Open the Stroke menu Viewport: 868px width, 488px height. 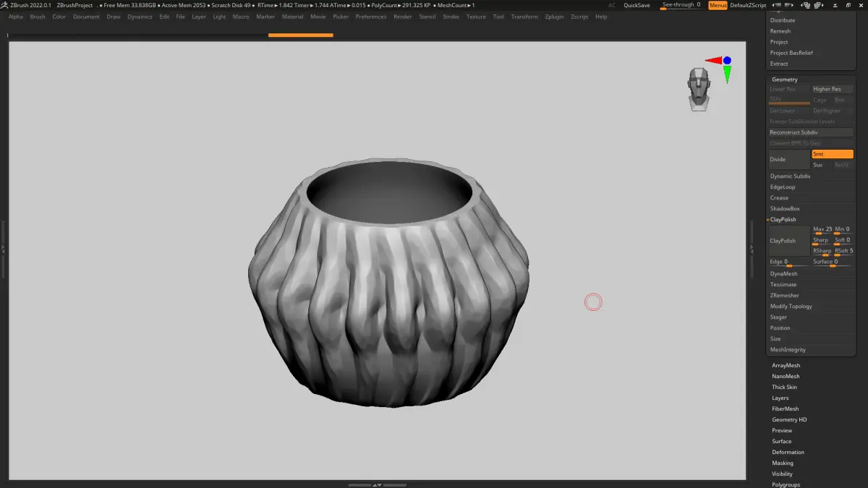click(x=451, y=17)
